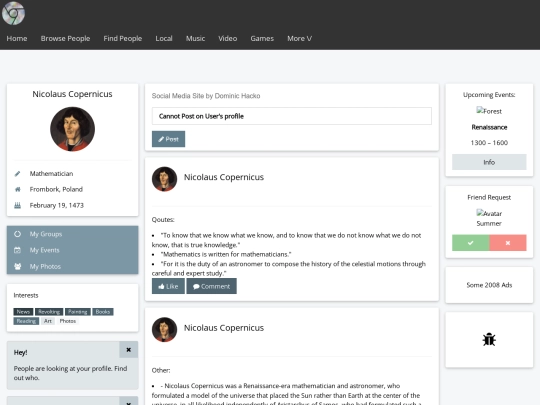
Task: Click the Nicolaus Copernicus name in sidebar
Action: [72, 94]
